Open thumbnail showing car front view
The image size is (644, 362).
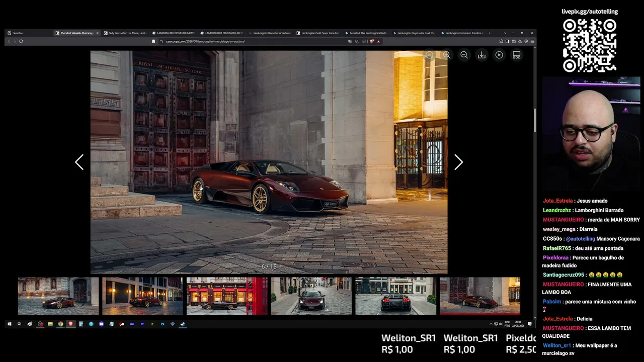[x=311, y=296]
